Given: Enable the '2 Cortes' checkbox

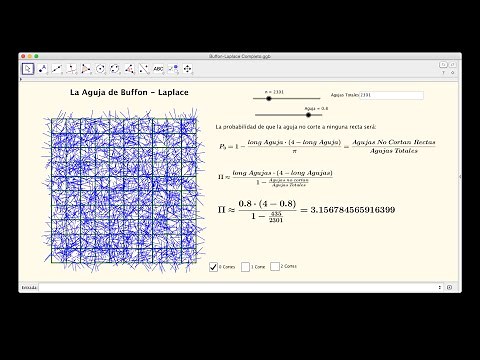Looking at the screenshot, I should 275,266.
